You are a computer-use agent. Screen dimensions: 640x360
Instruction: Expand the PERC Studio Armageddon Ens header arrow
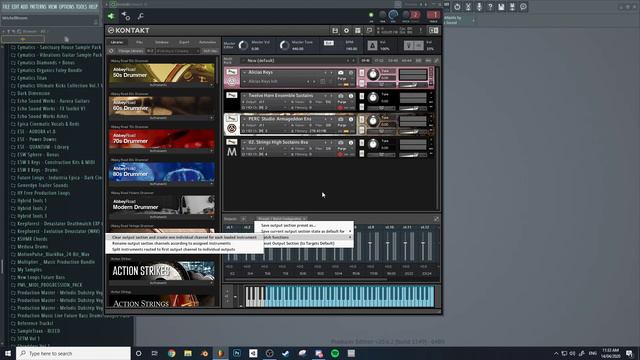click(244, 119)
